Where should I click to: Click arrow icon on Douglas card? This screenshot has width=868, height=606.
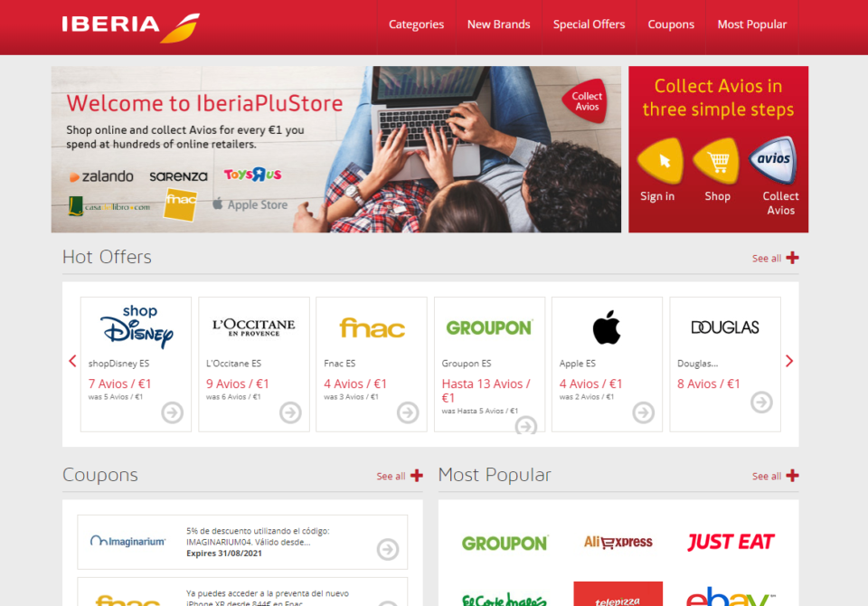pos(761,402)
